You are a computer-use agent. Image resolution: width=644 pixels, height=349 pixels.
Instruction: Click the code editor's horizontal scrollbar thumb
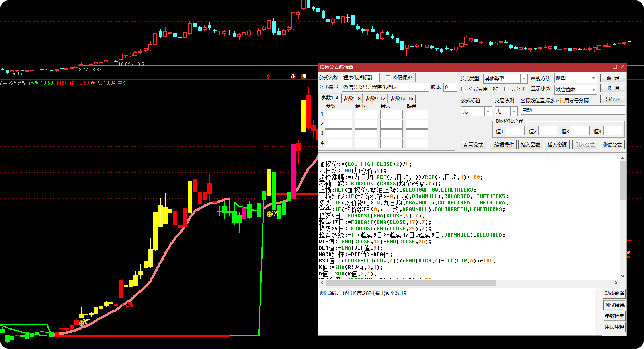point(410,283)
